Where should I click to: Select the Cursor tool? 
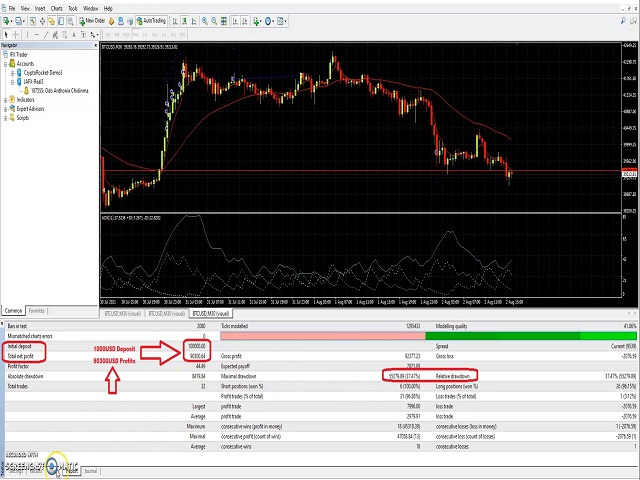pyautogui.click(x=6, y=35)
